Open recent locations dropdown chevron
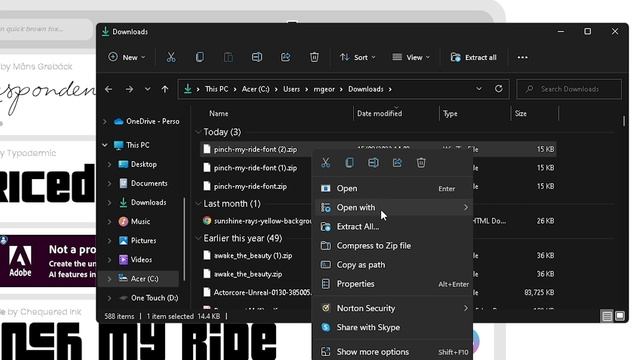Screen dimensions: 640x360 [x=147, y=89]
